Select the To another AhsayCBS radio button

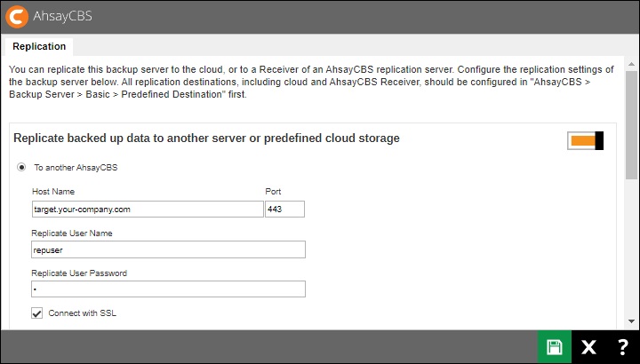pos(21,167)
